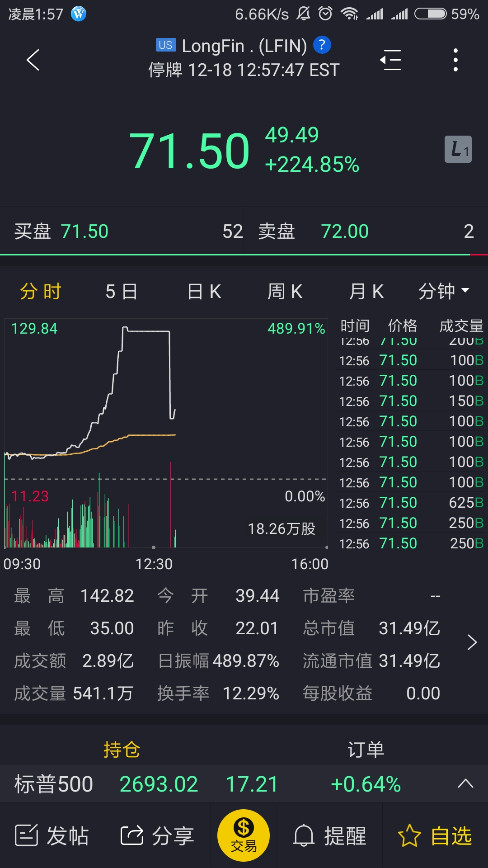Switch to the 月K chart tab
488x868 pixels.
(366, 292)
